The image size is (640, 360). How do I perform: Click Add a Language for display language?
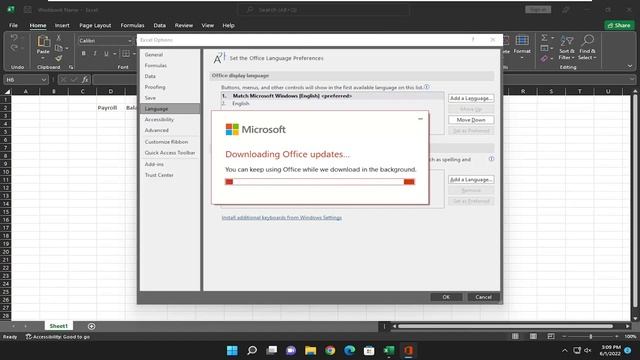pyautogui.click(x=471, y=98)
